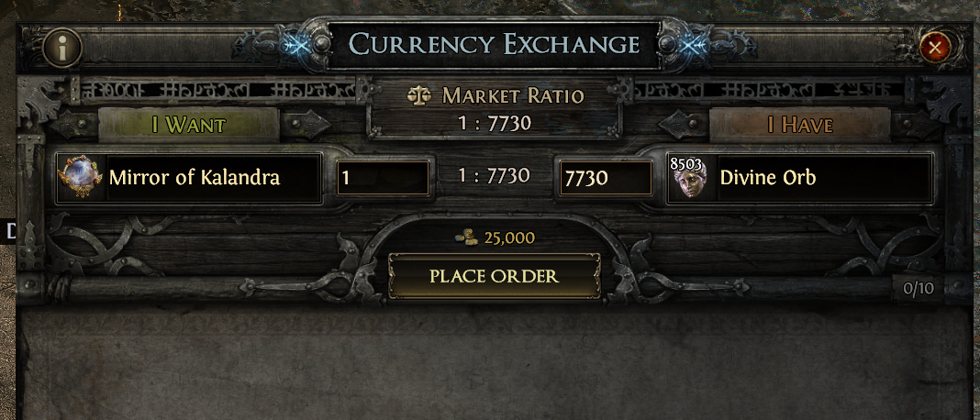The width and height of the screenshot is (980, 420).
Task: Apply the Market Ratio 1 : 7730 value
Action: (494, 123)
